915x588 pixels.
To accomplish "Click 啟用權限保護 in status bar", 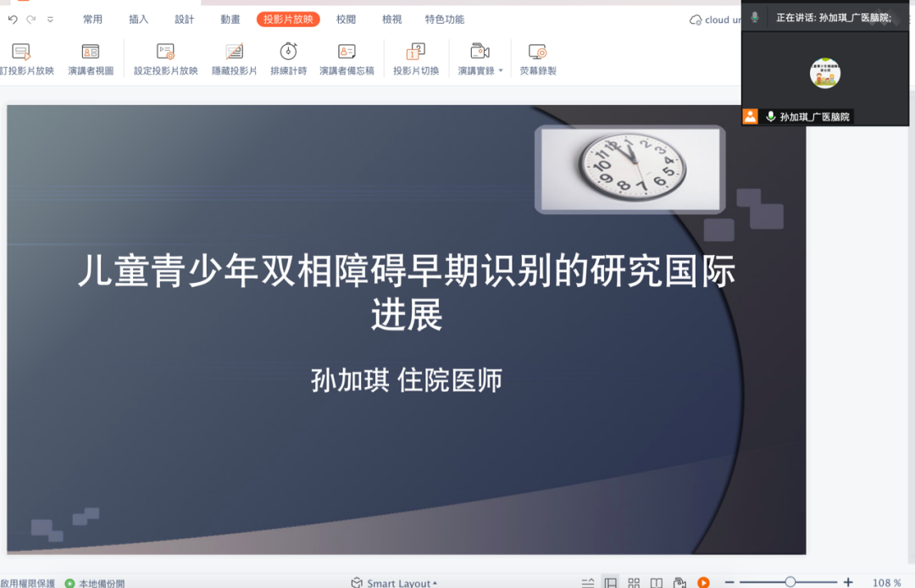I will [27, 583].
